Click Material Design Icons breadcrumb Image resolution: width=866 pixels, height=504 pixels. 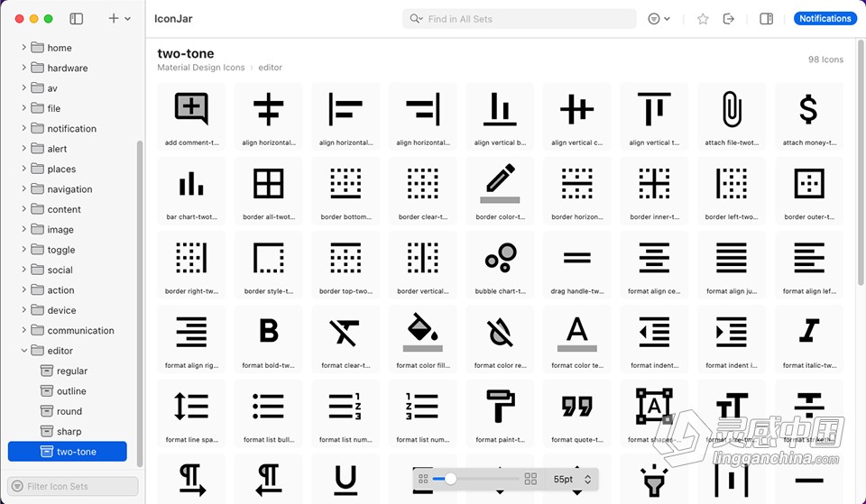(201, 68)
